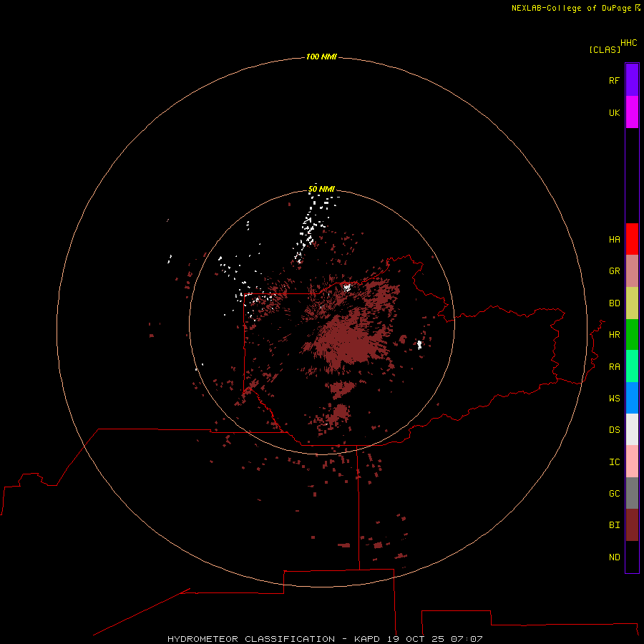
Task: Click the WS blue legend swatch
Action: (x=632, y=398)
